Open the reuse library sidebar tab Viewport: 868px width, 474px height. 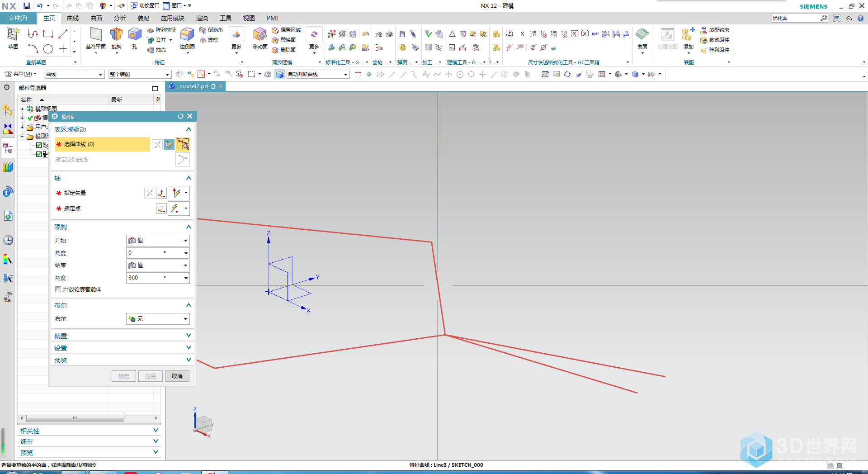[x=8, y=167]
